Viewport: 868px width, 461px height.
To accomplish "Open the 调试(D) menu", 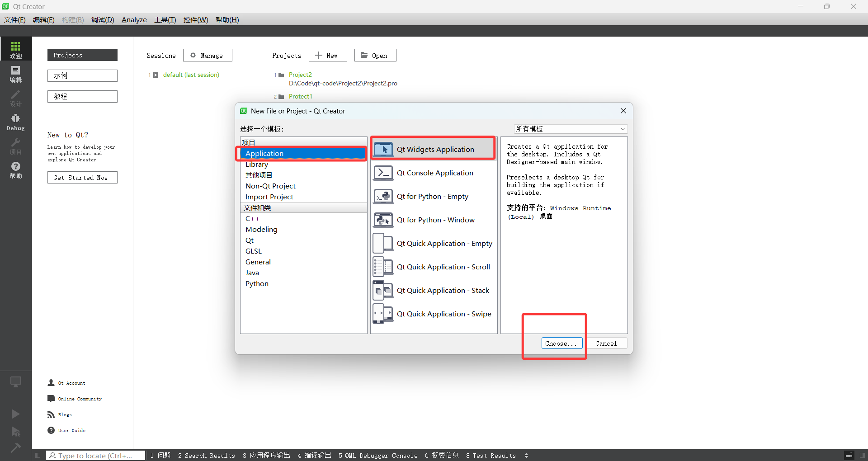I will point(103,19).
